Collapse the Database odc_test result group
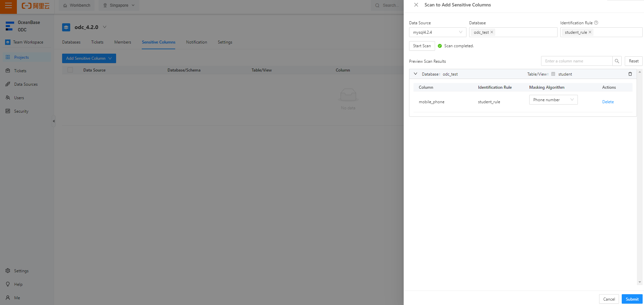Image resolution: width=644 pixels, height=305 pixels. point(415,74)
